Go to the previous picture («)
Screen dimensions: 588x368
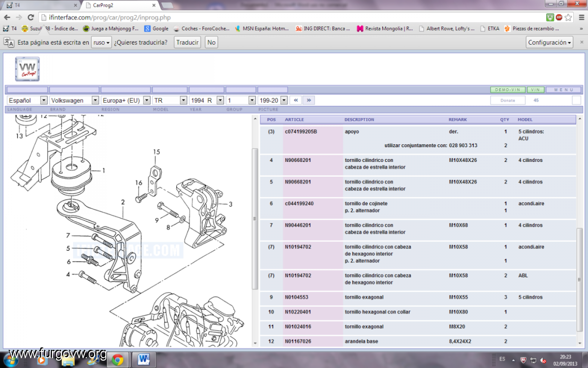(295, 100)
